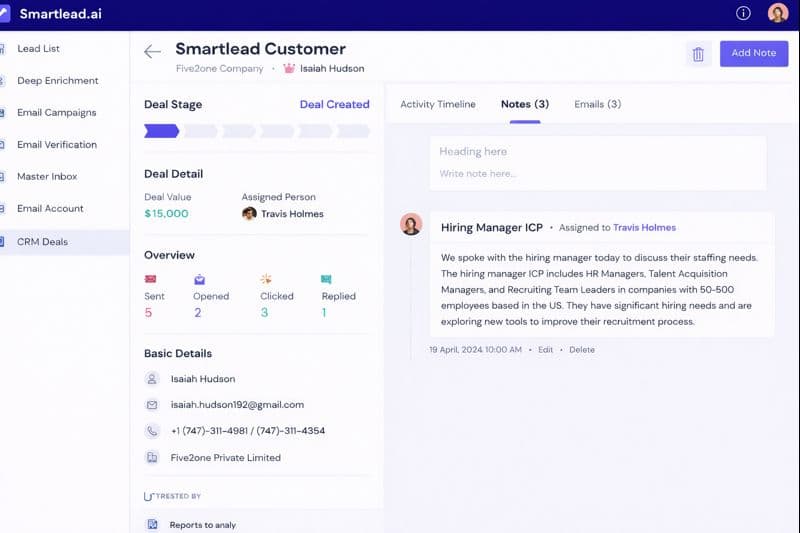Open Lead List in sidebar
The image size is (800, 533).
[38, 48]
